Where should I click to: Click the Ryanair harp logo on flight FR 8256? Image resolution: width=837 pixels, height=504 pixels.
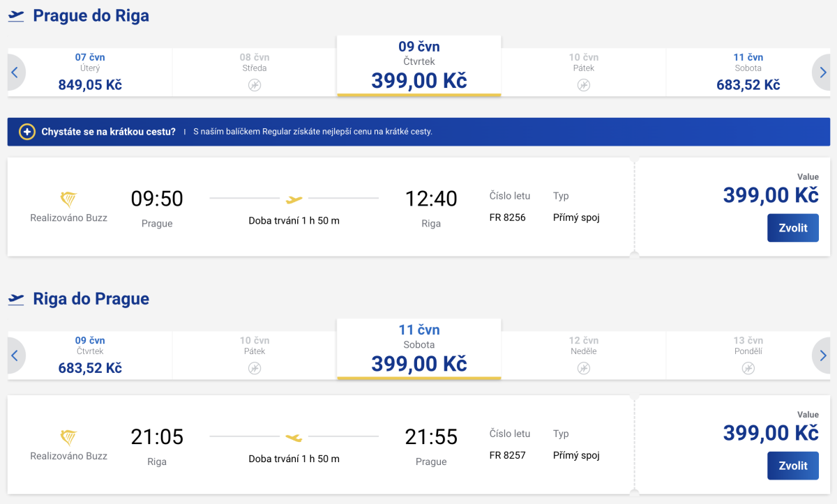click(68, 200)
